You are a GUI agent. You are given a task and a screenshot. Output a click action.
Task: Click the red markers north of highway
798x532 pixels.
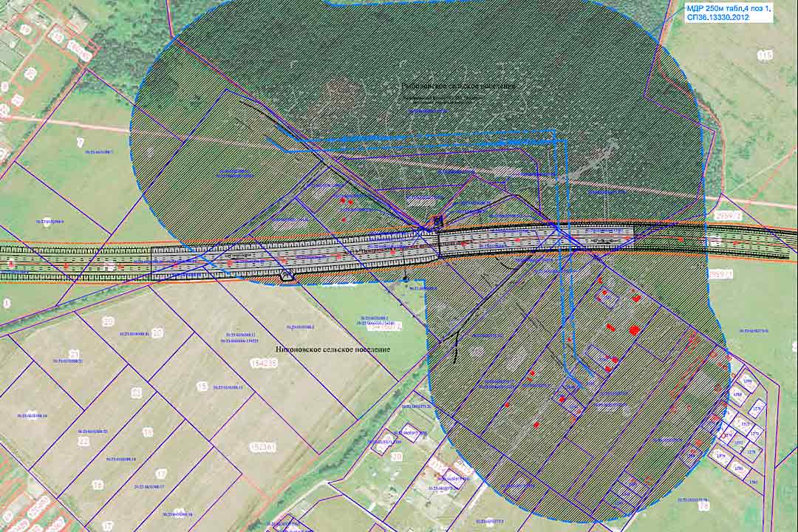346,202
